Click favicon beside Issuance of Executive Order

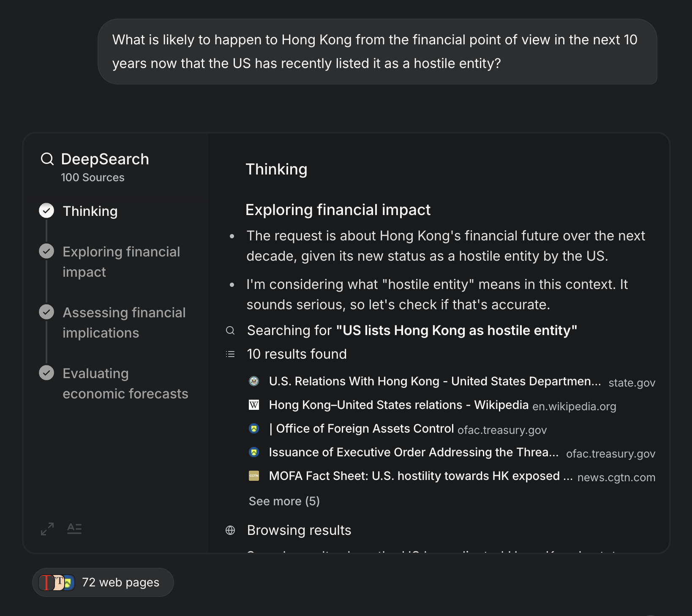coord(254,452)
